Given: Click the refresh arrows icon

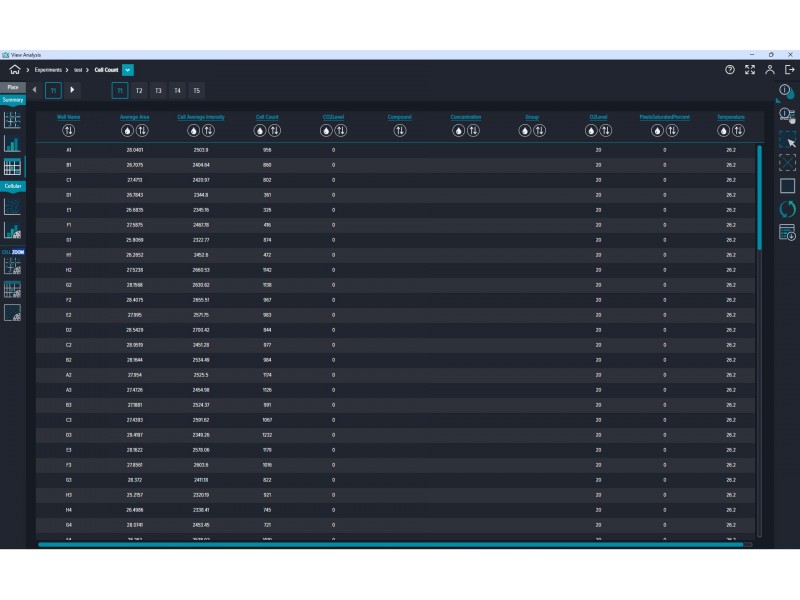Looking at the screenshot, I should (787, 209).
